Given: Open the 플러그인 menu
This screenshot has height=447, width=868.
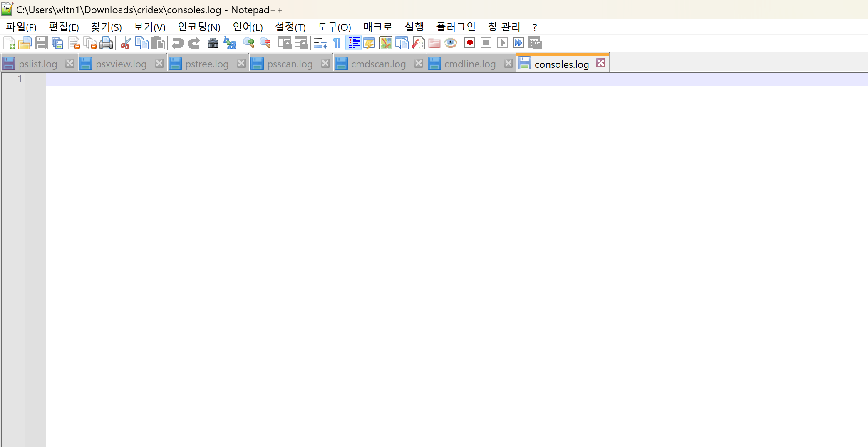Looking at the screenshot, I should [456, 27].
